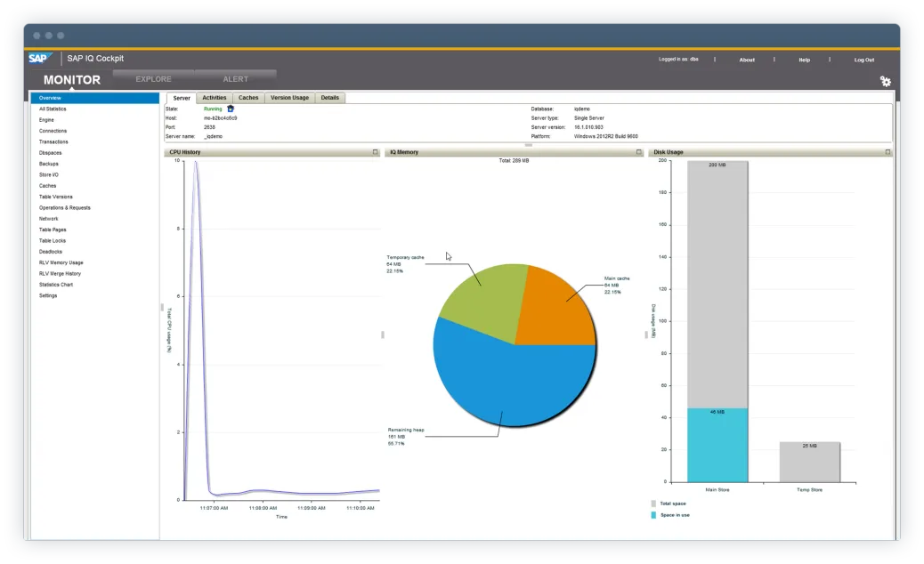Screen dimensions: 924x564
Task: Click splitter handle between memory and disk
Action: point(645,334)
